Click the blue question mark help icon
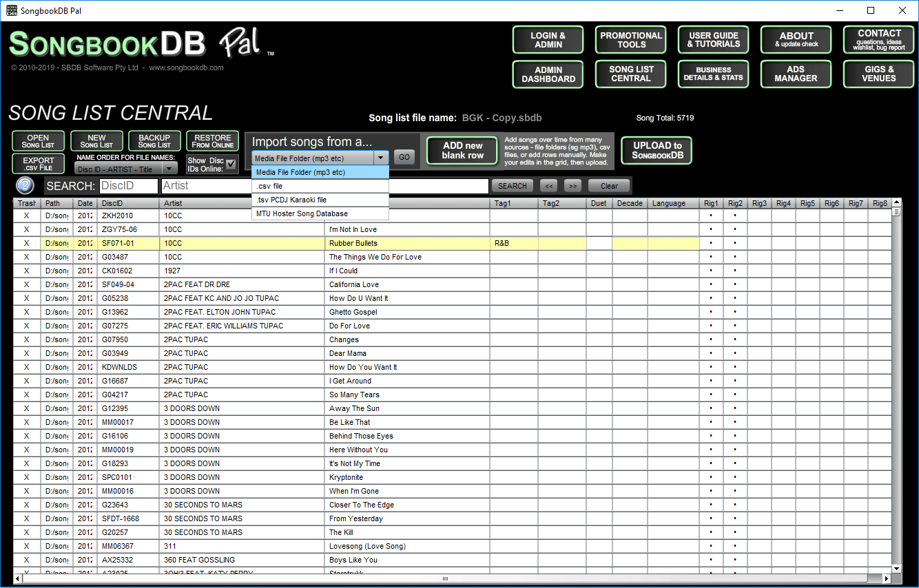Viewport: 919px width, 588px height. 25,185
